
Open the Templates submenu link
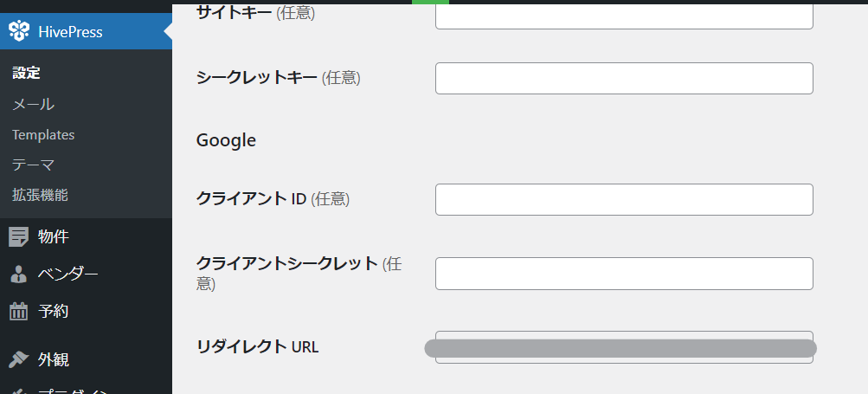pyautogui.click(x=43, y=135)
